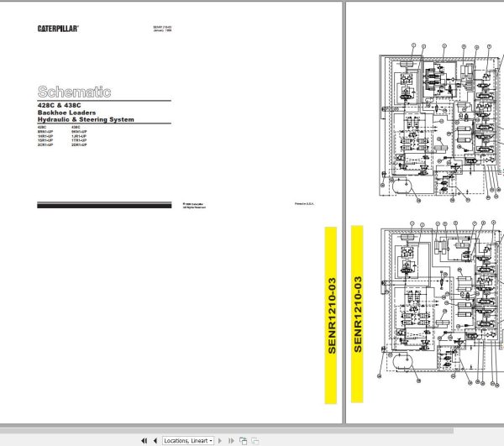Click the active window-arrange icon in the bottom toolbar
This screenshot has height=446, width=504.
tap(243, 441)
